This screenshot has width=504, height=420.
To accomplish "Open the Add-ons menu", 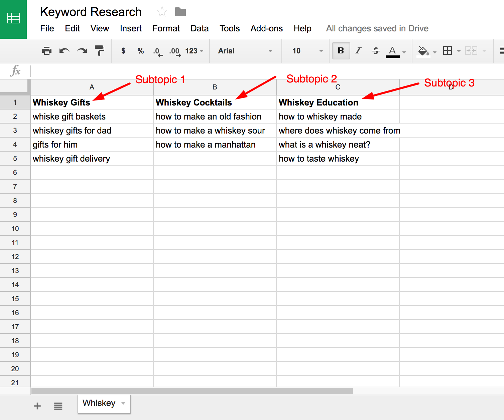I will 266,28.
